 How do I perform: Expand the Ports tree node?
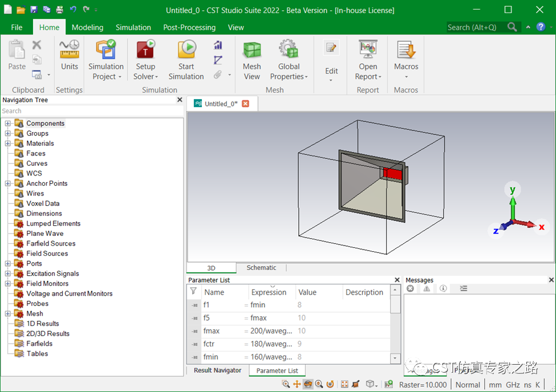tap(8, 263)
